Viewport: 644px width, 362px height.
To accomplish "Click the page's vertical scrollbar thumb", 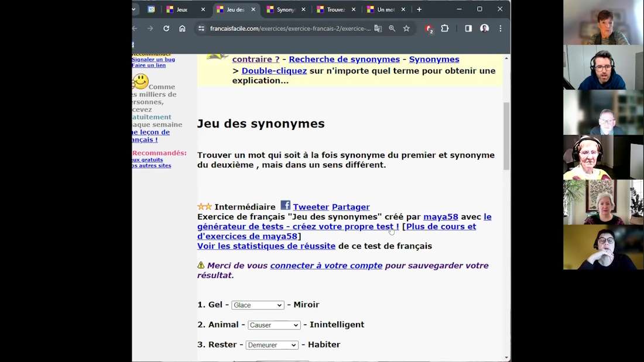I will point(506,136).
